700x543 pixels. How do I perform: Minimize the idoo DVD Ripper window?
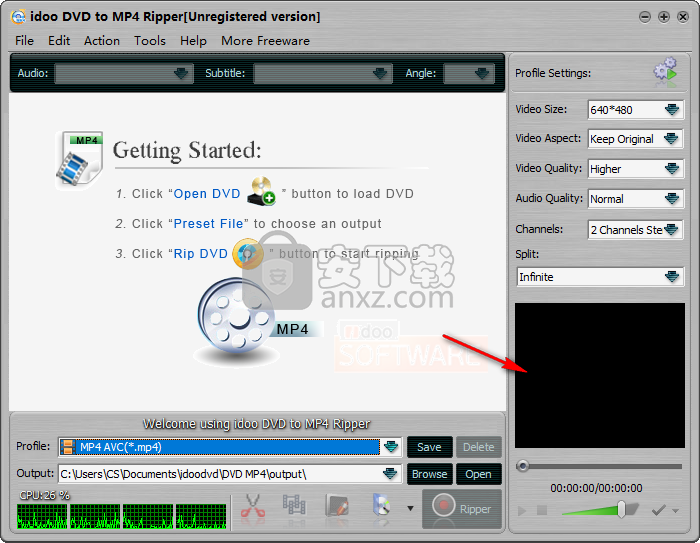[x=645, y=17]
